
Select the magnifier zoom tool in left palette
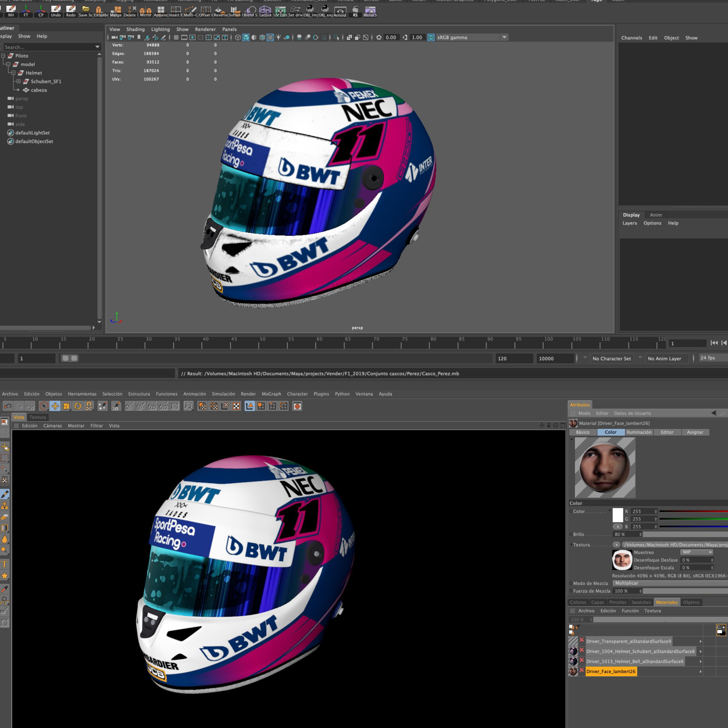tap(5, 600)
